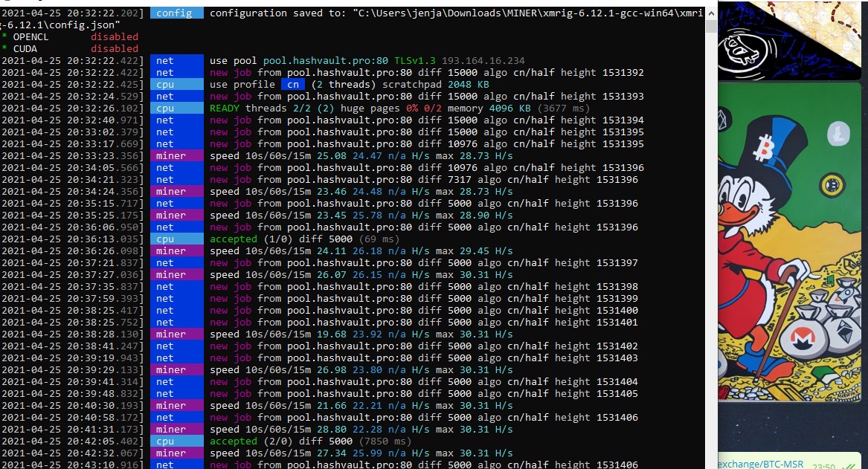Click speed '19.68 23.92' at 20:38:28
The image size is (868, 469).
click(x=350, y=334)
